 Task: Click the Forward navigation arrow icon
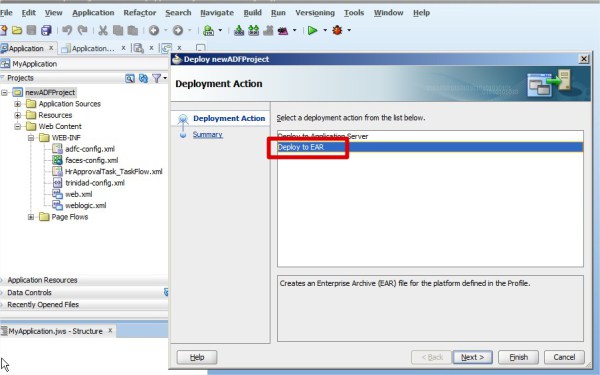[x=178, y=30]
